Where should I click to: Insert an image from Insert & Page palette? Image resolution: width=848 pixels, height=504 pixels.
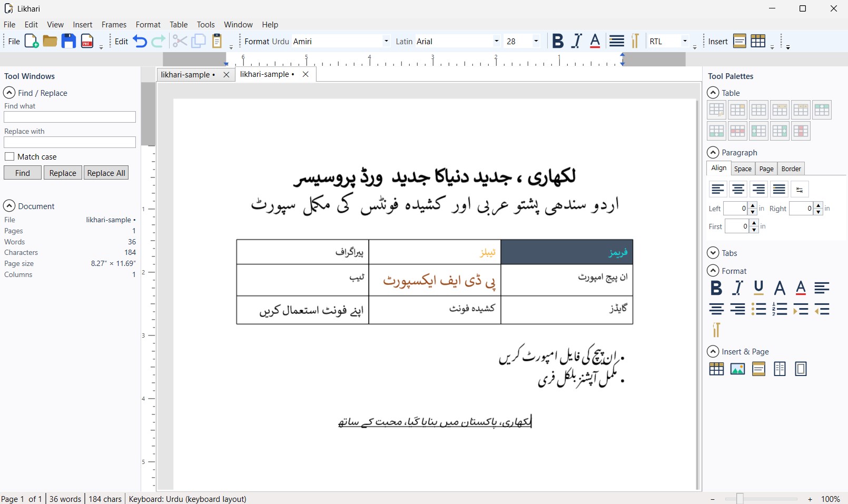[x=737, y=369]
